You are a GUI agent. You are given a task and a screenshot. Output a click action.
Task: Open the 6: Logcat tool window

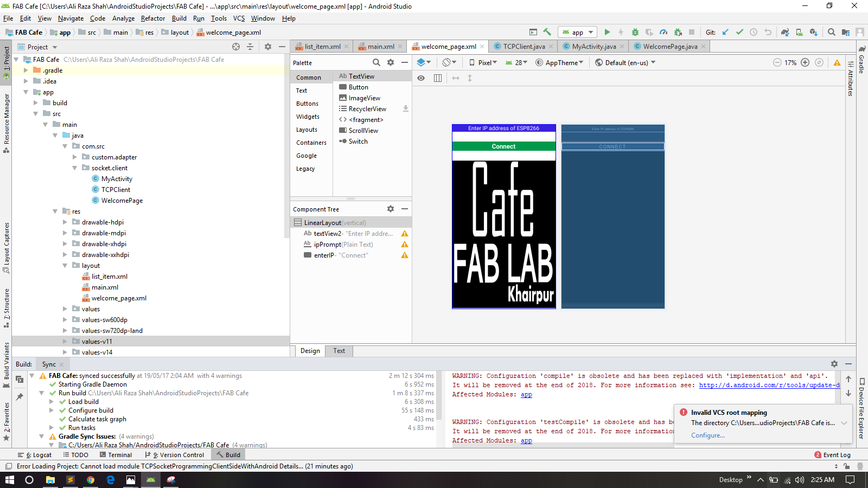(35, 455)
